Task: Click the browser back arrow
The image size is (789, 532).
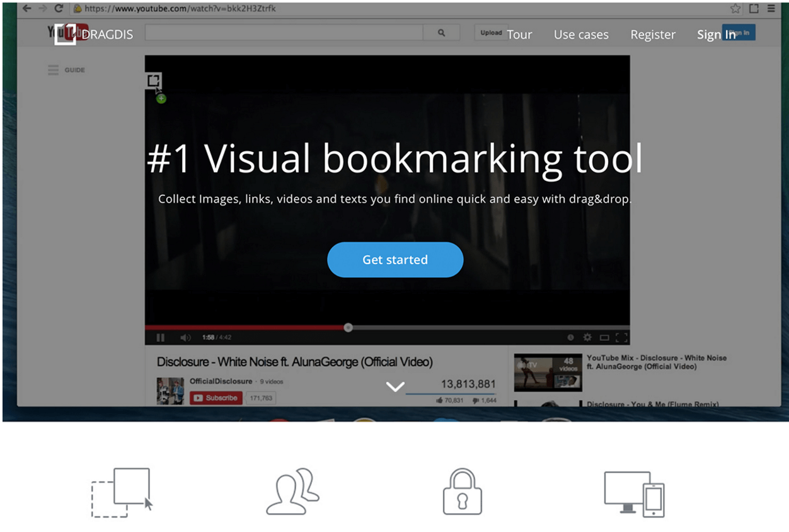Action: click(26, 9)
